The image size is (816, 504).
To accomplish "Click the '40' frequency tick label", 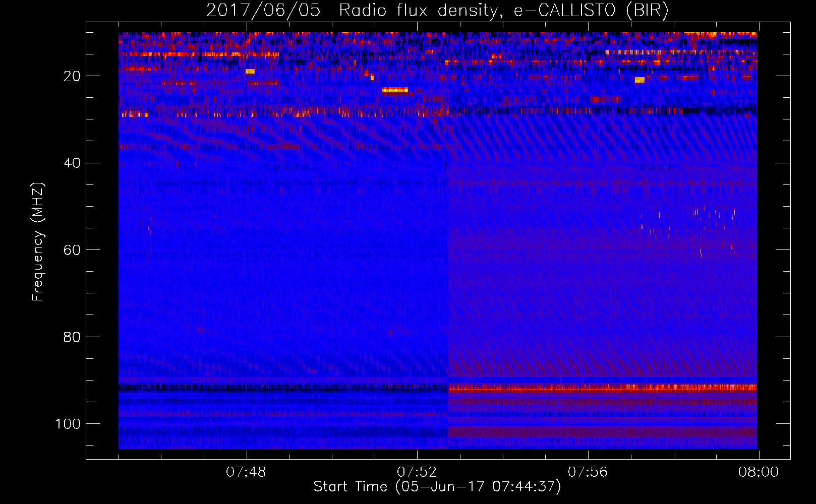I will [73, 163].
